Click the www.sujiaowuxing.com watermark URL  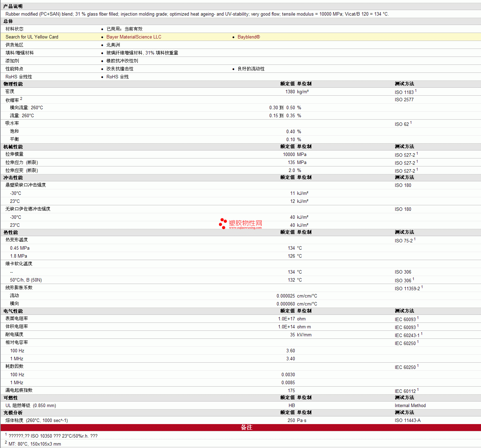click(x=245, y=228)
